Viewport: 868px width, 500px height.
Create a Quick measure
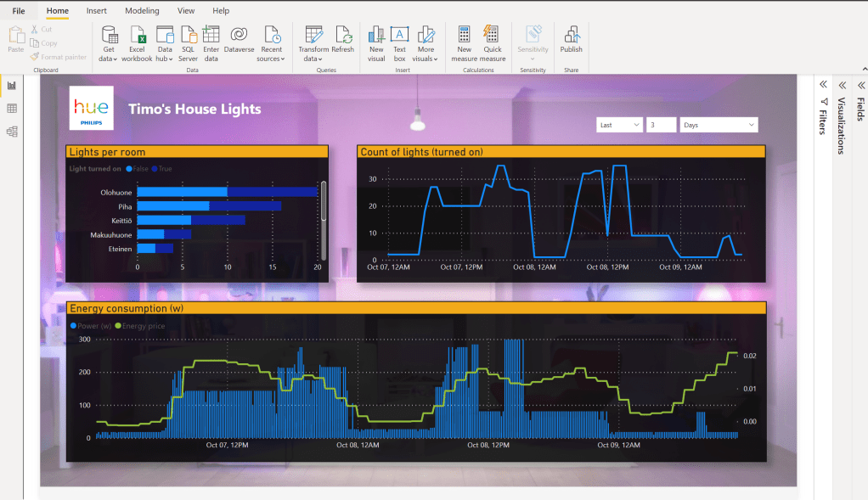coord(492,35)
